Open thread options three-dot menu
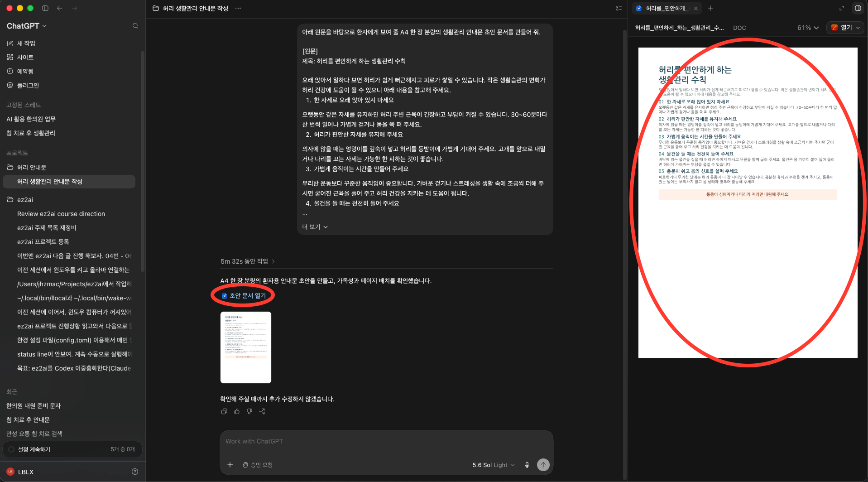Image resolution: width=868 pixels, height=482 pixels. click(x=238, y=8)
